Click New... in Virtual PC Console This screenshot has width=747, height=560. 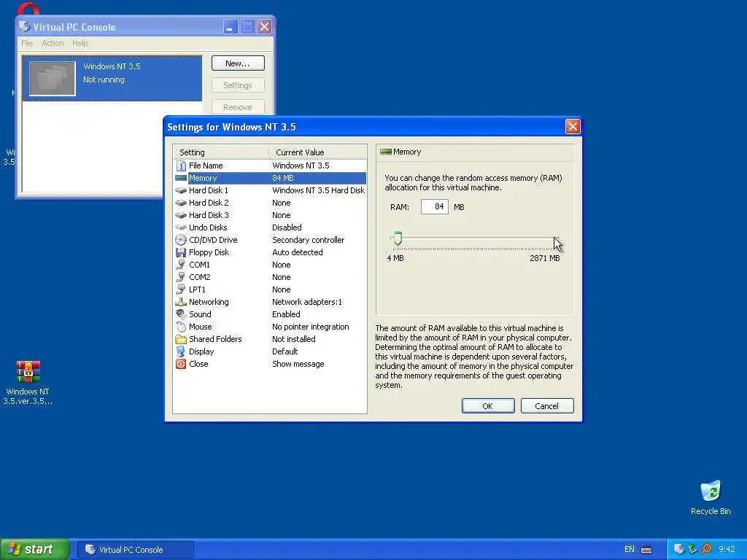tap(238, 63)
